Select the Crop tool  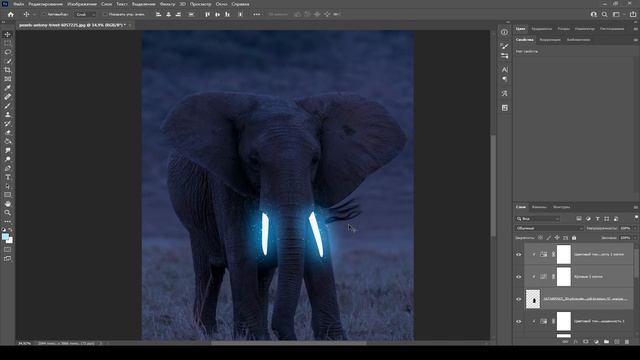click(x=7, y=70)
